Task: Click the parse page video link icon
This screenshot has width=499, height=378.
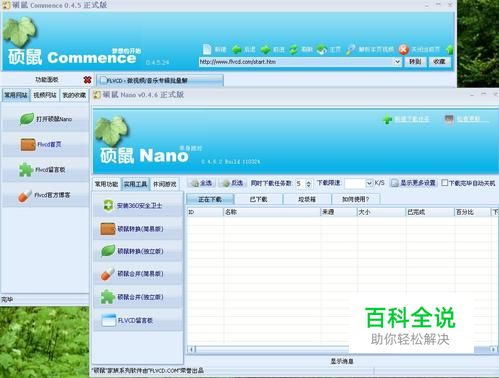Action: pyautogui.click(x=351, y=50)
